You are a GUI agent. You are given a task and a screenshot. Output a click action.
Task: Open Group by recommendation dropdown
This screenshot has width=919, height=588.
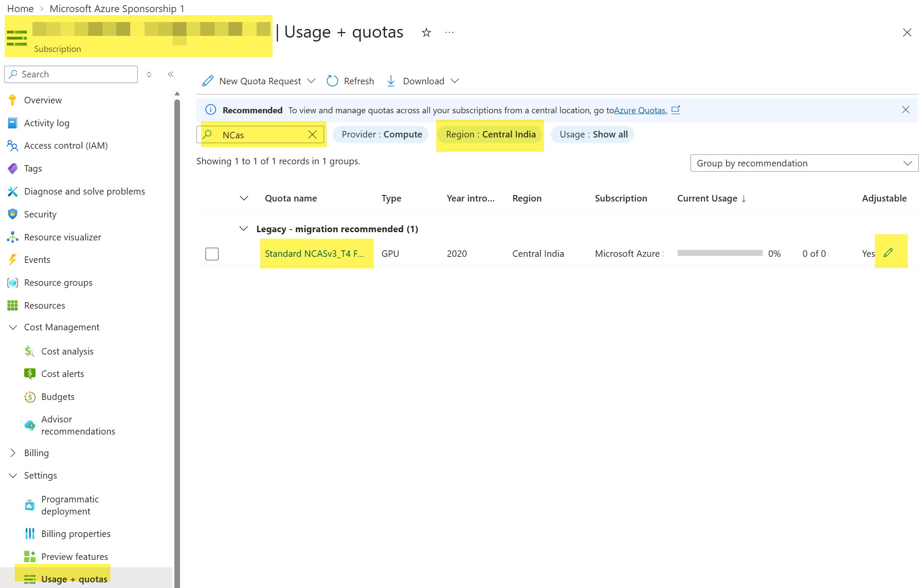coord(804,163)
